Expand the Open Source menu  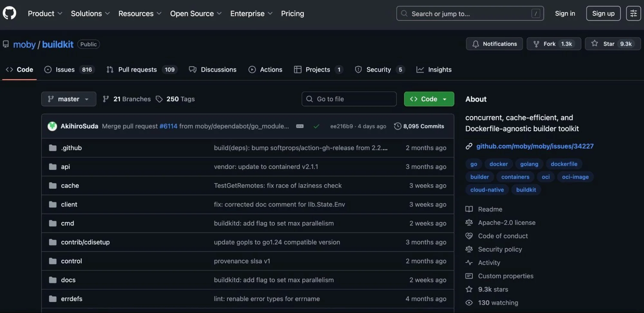coord(196,14)
